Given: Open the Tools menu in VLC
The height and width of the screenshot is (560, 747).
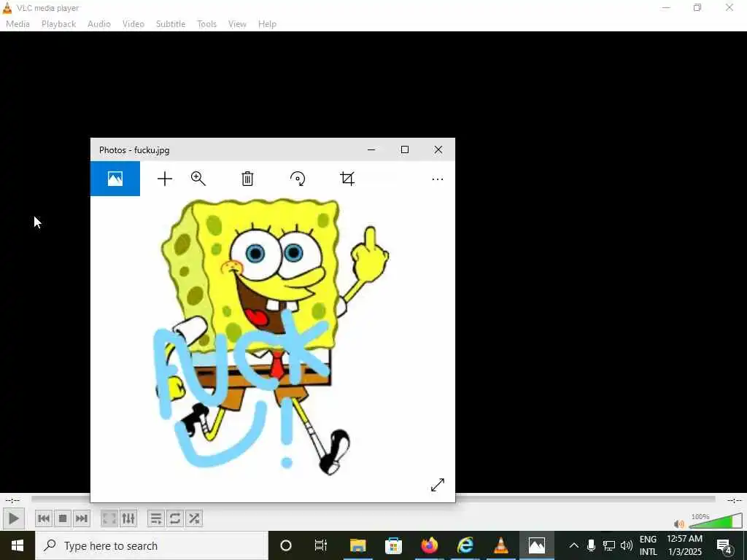Looking at the screenshot, I should (x=206, y=24).
